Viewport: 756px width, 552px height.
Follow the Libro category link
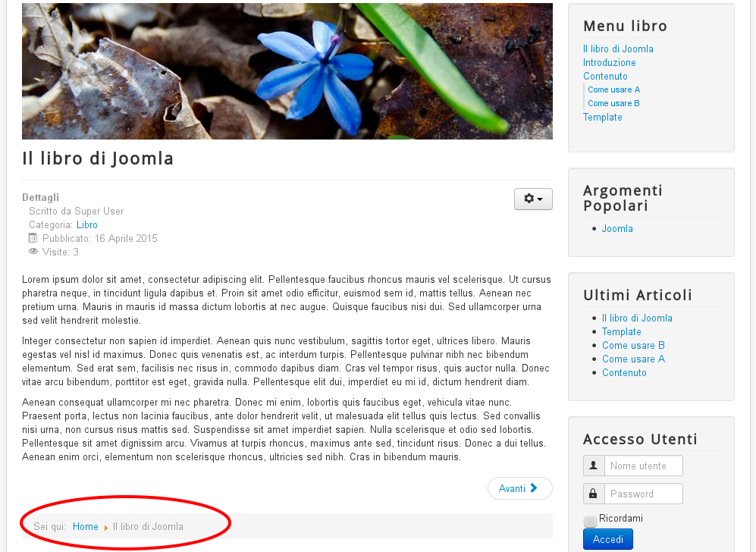[86, 224]
